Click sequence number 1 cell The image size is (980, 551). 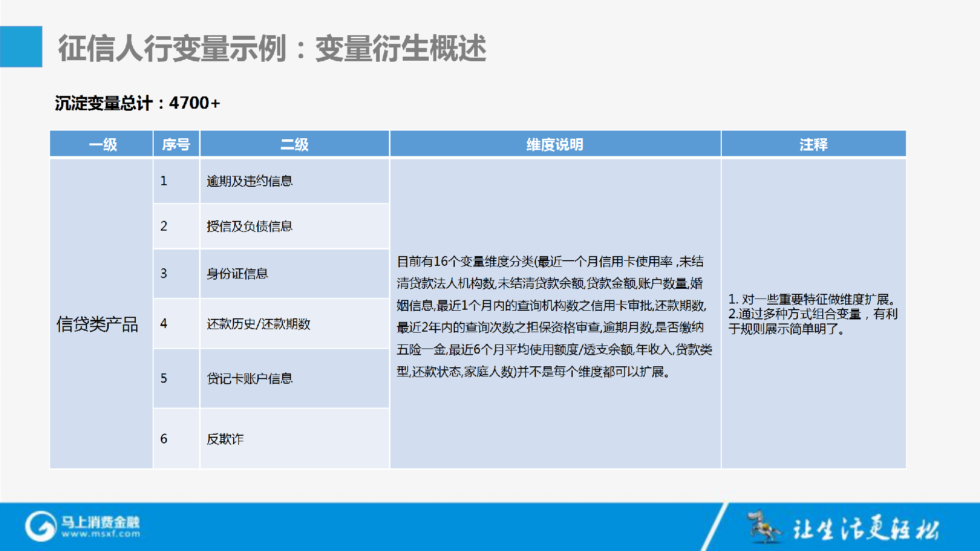tap(176, 181)
